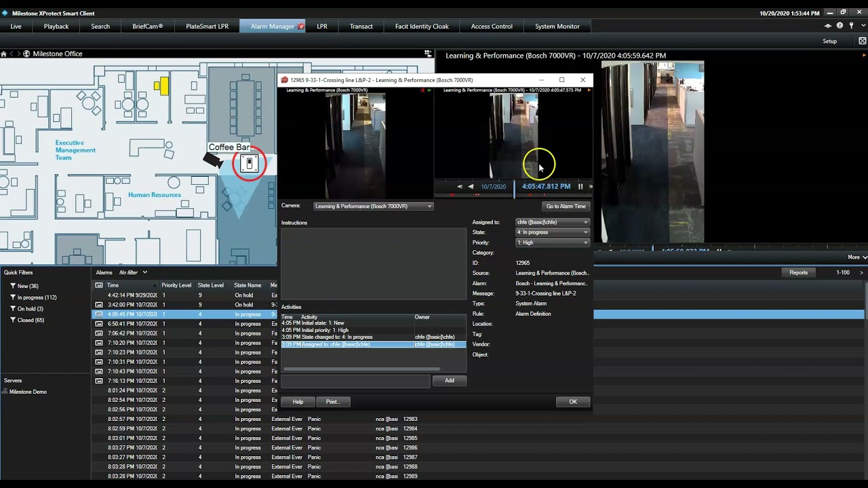The width and height of the screenshot is (868, 488).
Task: Go back using the map back arrow
Action: [x=11, y=54]
